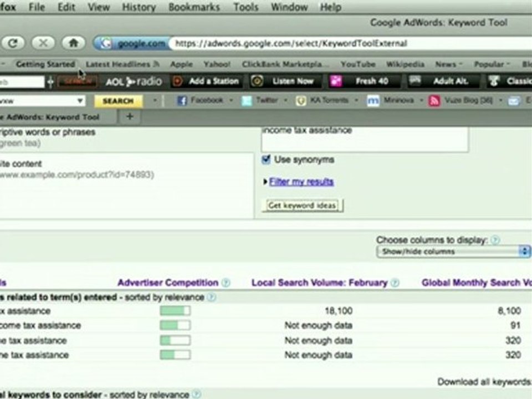Open the Bookmarks menu
The width and height of the screenshot is (532, 399).
[x=194, y=7]
